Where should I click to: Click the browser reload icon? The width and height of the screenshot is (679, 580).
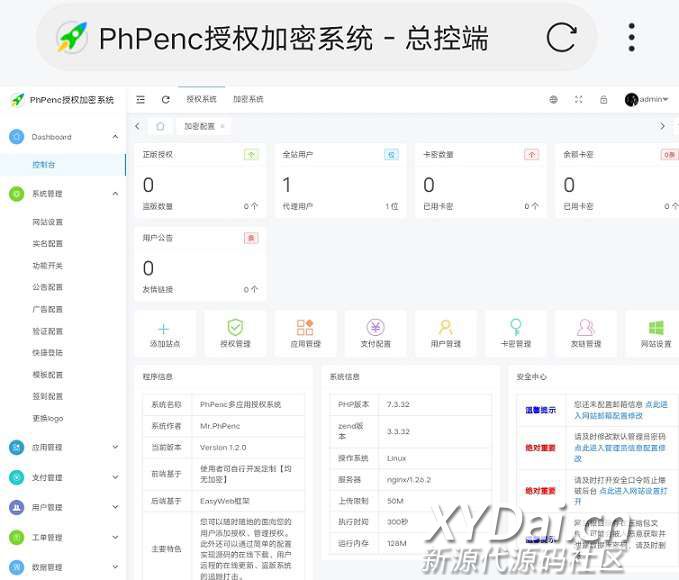coord(561,38)
